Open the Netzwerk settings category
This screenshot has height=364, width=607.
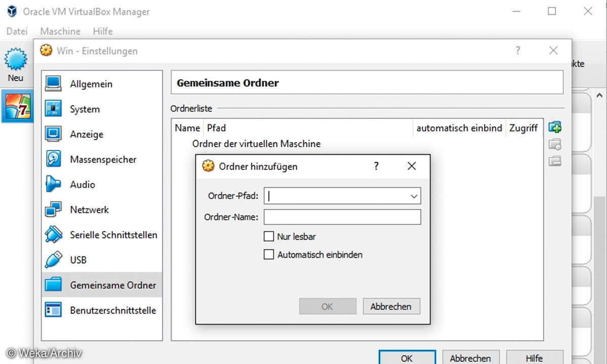[102, 210]
